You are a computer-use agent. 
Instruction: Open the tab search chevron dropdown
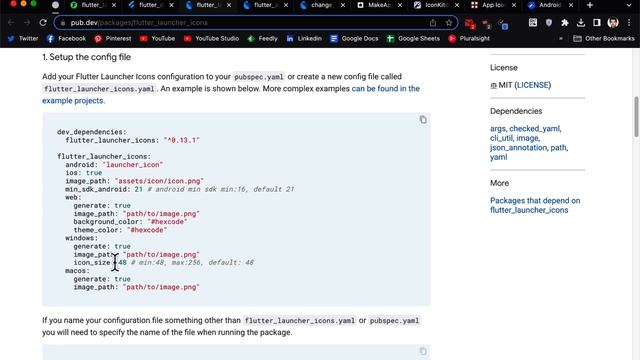coord(629,5)
